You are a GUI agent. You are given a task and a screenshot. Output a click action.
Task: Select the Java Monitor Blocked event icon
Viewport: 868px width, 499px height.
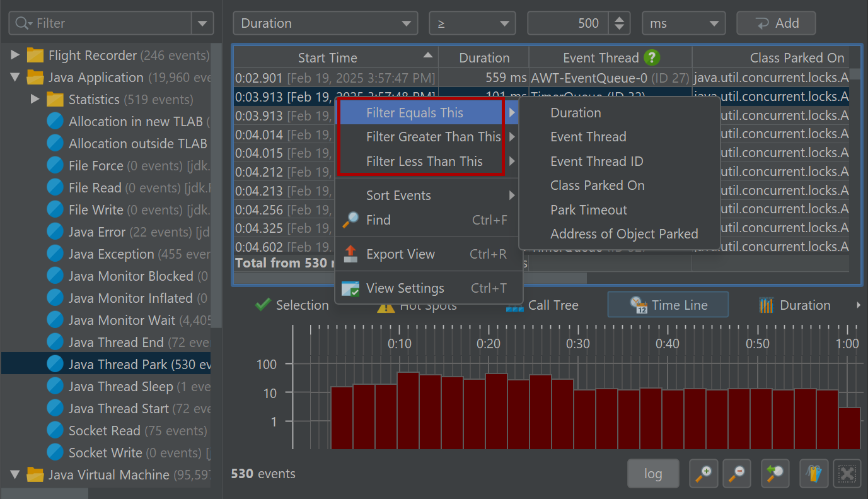coord(56,276)
